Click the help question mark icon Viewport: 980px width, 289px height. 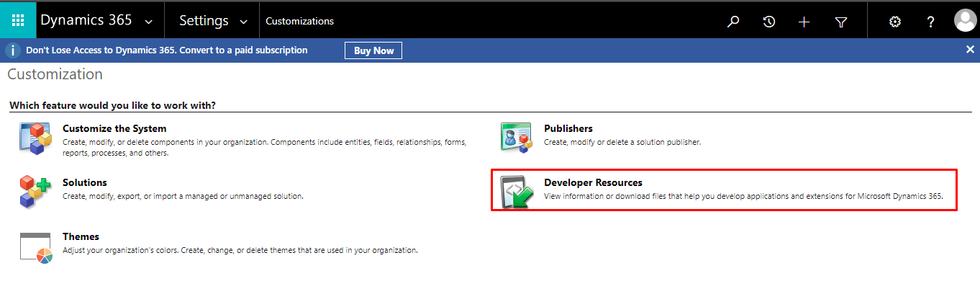point(930,22)
